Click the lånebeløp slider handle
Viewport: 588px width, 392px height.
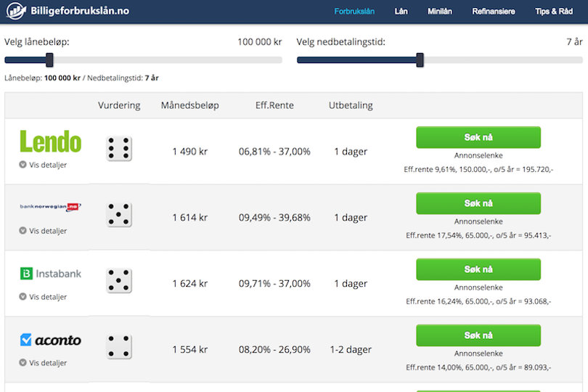point(49,60)
